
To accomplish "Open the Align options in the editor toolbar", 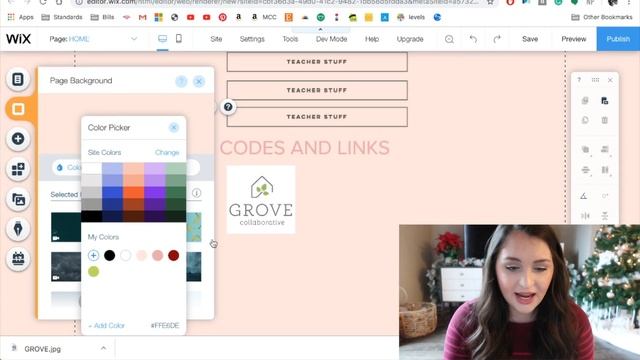I will (x=605, y=149).
